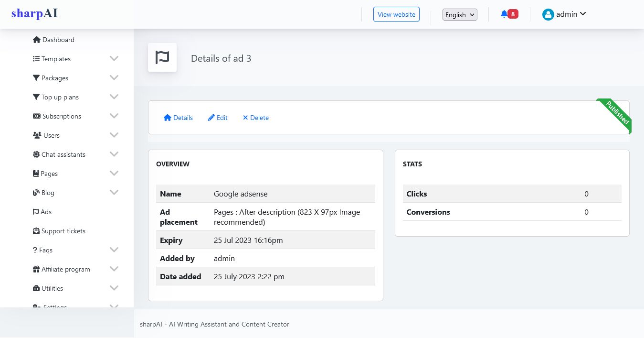Viewport: 644px width, 338px height.
Task: Click the Support tickets icon
Action: pyautogui.click(x=36, y=231)
